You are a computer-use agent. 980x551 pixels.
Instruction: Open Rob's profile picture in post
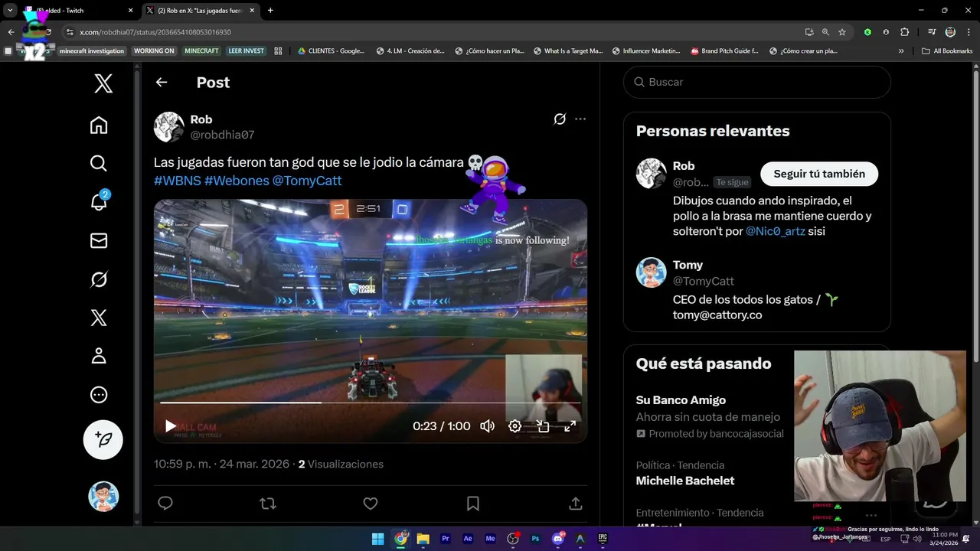[x=169, y=127]
